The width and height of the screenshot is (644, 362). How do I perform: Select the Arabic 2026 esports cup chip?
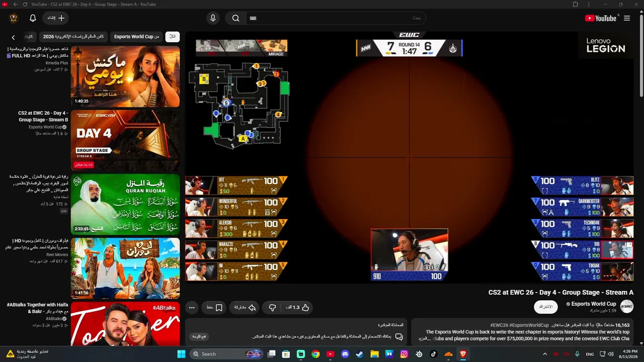(73, 37)
